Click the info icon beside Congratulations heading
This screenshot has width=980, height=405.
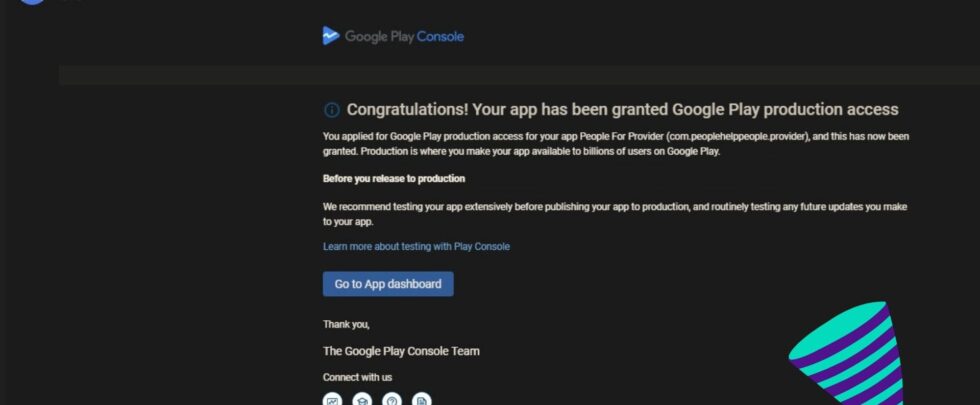(332, 110)
